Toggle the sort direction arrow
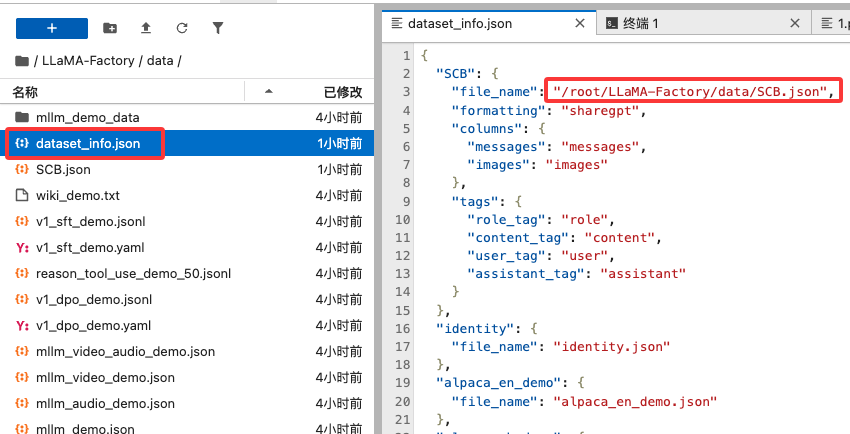850x434 pixels. click(x=268, y=92)
